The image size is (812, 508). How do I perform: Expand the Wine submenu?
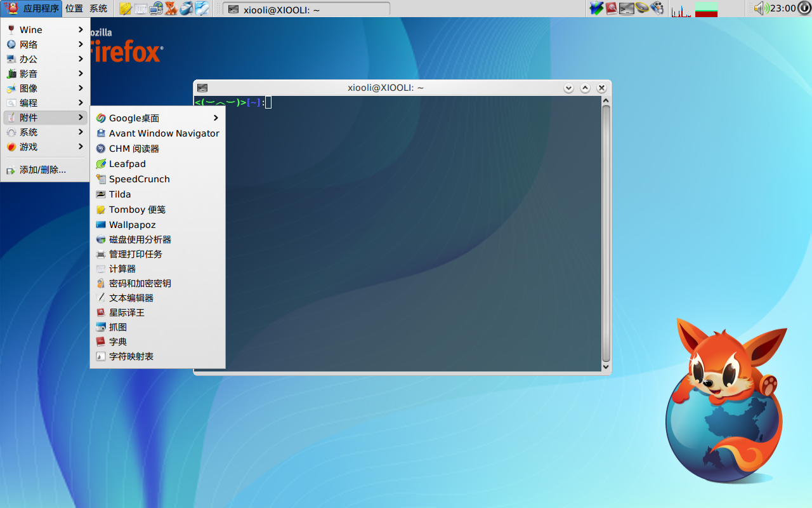45,30
